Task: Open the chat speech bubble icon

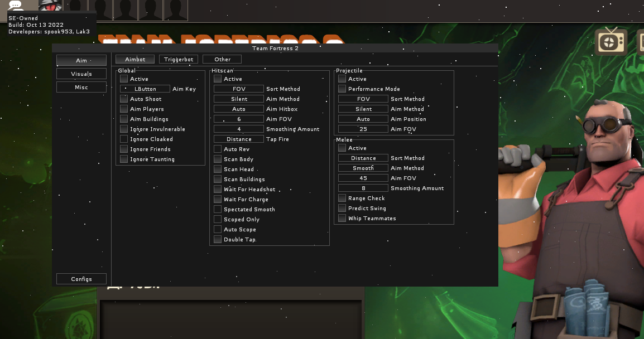Action: coord(16,6)
